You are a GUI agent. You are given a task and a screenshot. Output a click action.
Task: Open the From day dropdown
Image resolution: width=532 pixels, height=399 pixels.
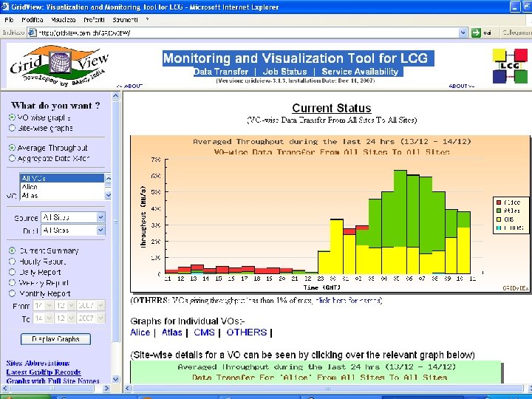[x=43, y=305]
